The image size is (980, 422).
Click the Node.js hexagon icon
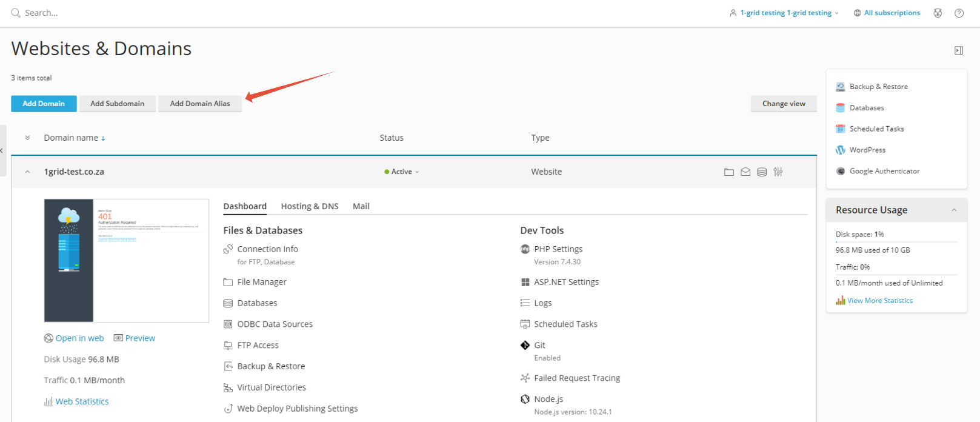click(x=525, y=399)
